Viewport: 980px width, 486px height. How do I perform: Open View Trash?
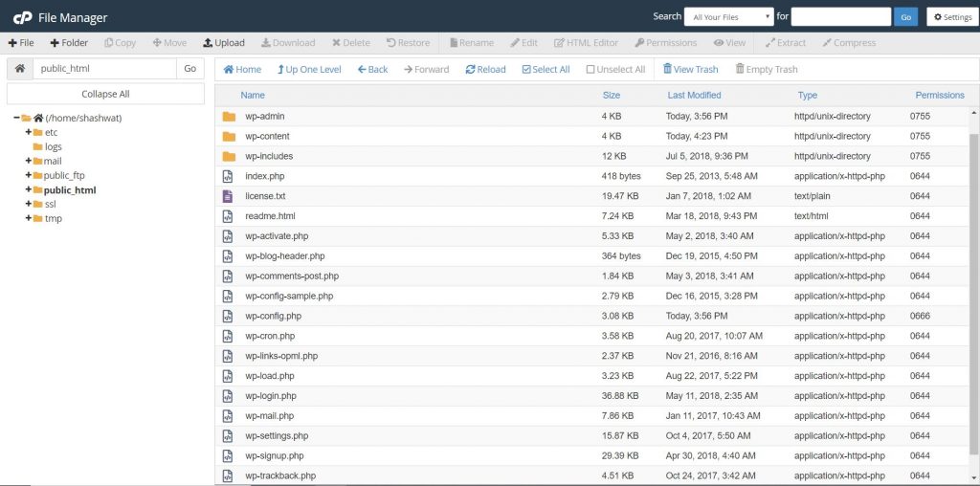click(691, 69)
